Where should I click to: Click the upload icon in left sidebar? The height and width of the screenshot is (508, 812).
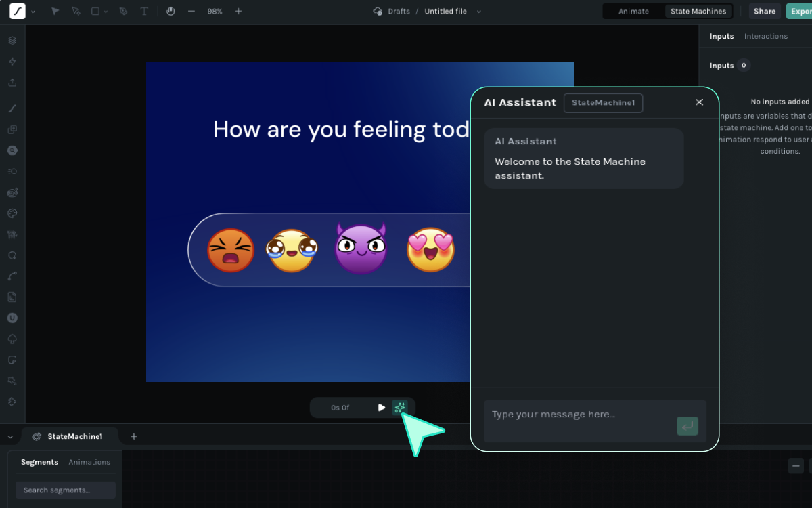[x=12, y=83]
